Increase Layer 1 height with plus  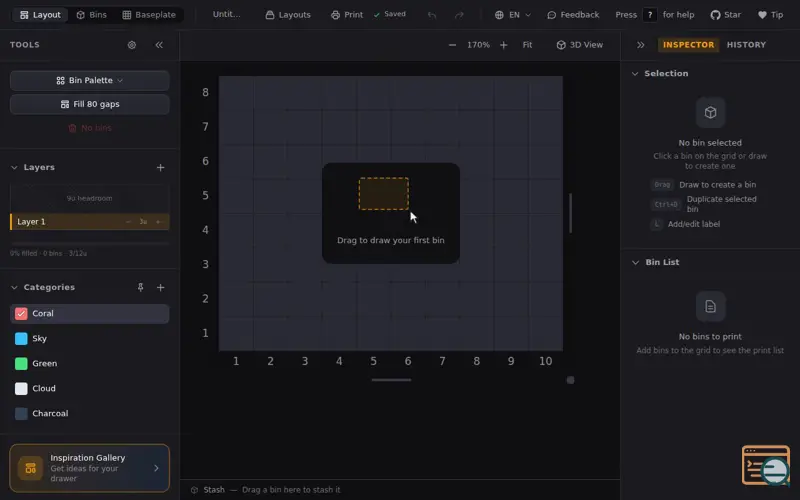[158, 222]
